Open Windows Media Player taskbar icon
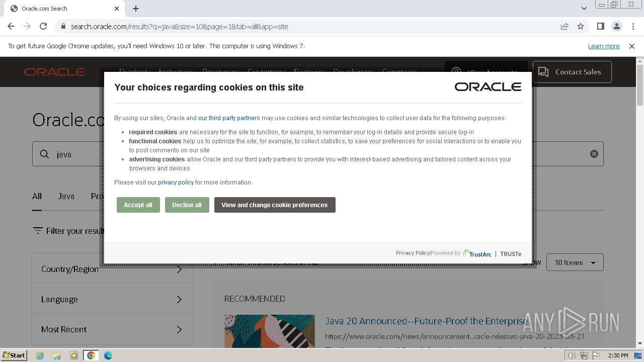This screenshot has width=644, height=362. (x=74, y=355)
